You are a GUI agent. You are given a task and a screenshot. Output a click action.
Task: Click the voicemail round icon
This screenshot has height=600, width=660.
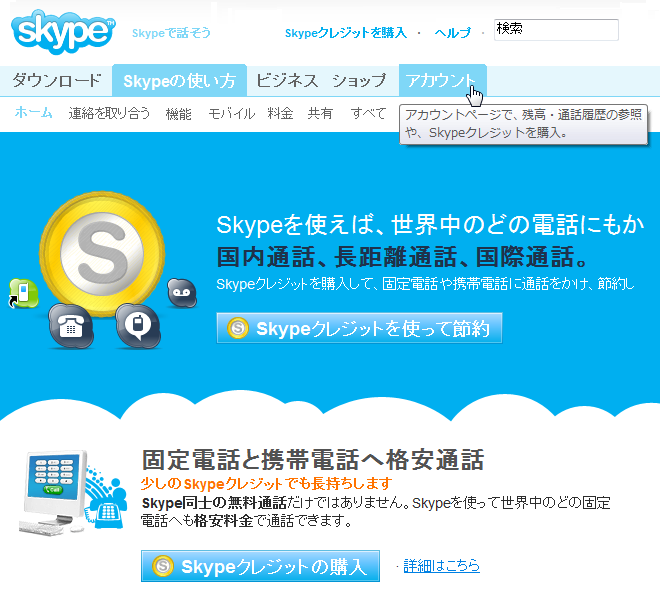181,291
